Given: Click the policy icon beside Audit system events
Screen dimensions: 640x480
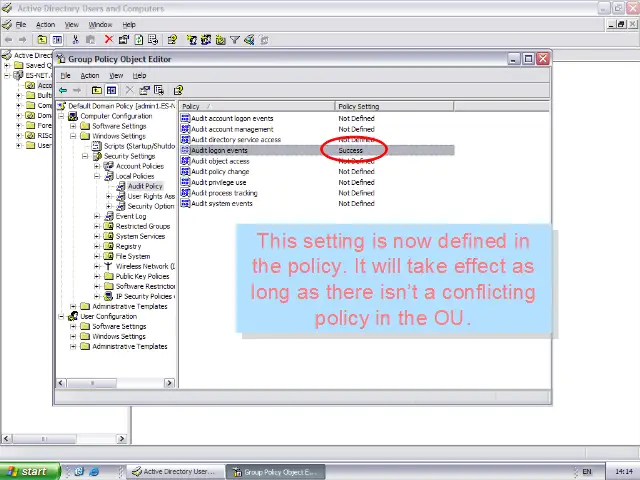Looking at the screenshot, I should (x=185, y=203).
